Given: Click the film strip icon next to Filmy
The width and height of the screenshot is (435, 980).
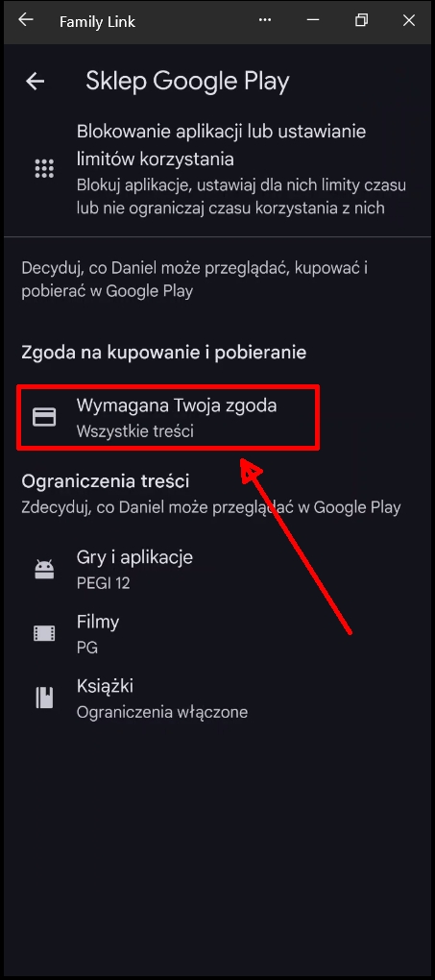Looking at the screenshot, I should (x=44, y=634).
